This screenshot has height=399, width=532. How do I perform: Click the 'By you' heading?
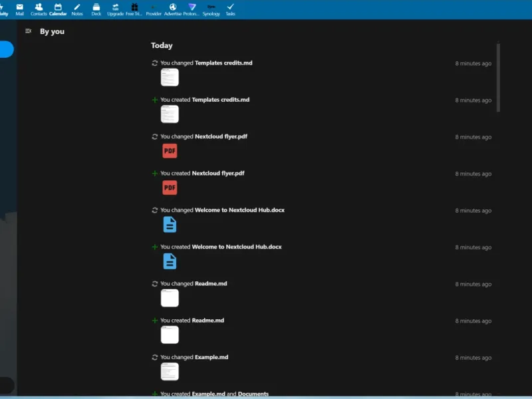[x=52, y=31]
